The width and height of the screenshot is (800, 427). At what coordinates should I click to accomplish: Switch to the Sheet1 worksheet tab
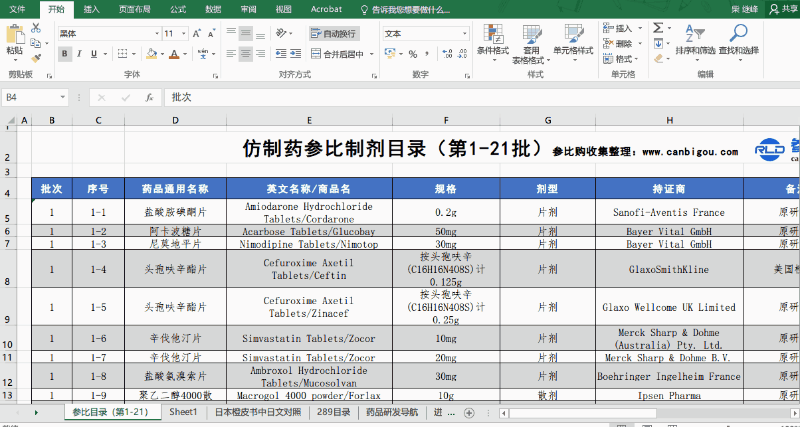[x=183, y=412]
